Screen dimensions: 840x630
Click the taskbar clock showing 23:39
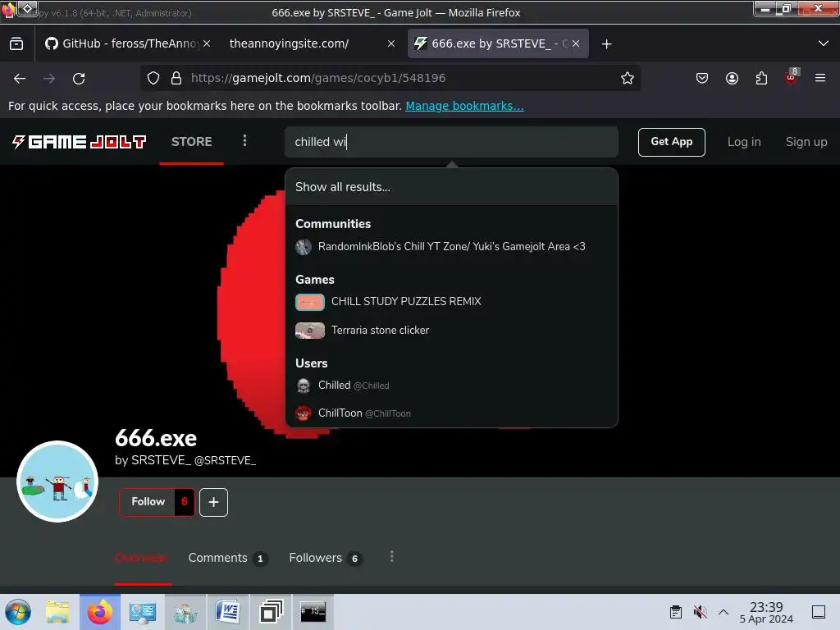pyautogui.click(x=766, y=612)
